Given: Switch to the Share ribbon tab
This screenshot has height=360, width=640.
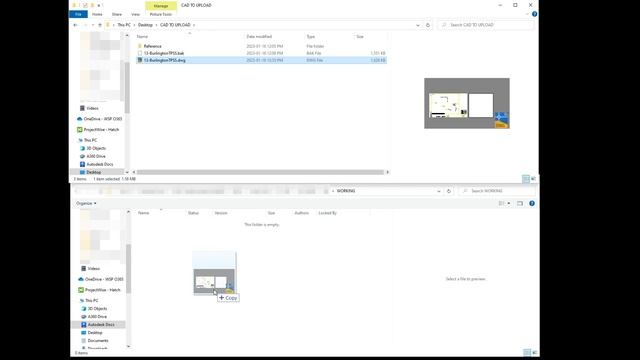Looking at the screenshot, I should [x=117, y=14].
